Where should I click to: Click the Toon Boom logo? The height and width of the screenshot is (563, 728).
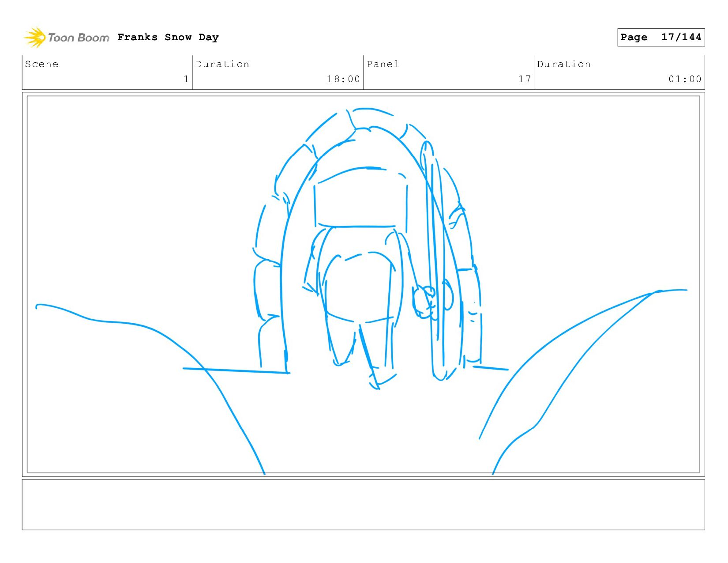[66, 38]
